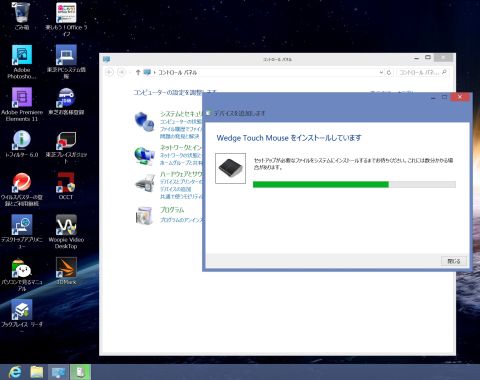Open File Explorer from taskbar
The image size is (480, 380).
37,372
